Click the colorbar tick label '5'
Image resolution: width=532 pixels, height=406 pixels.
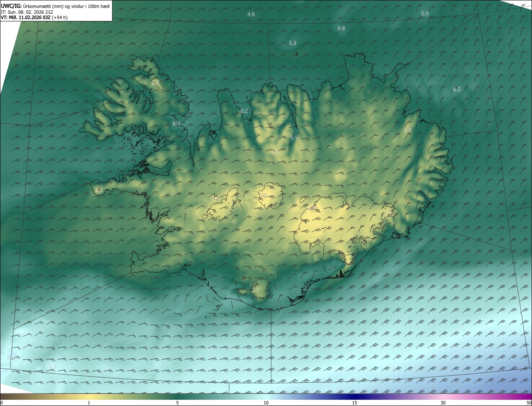coord(177,403)
